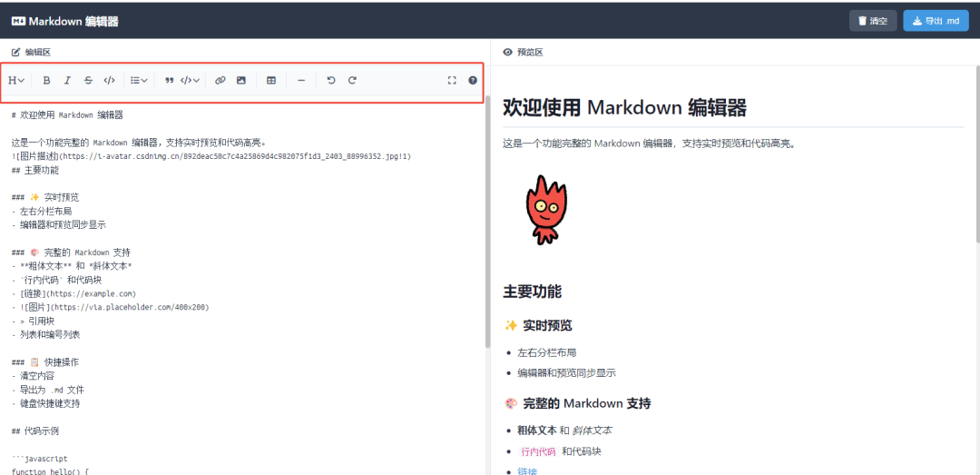Click the editor pane vertical scrollbar
Viewport: 980px width, 475px height.
click(x=487, y=223)
